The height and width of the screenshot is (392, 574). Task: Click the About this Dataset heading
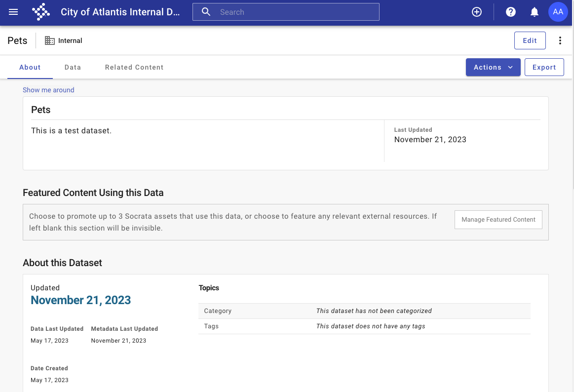point(62,263)
